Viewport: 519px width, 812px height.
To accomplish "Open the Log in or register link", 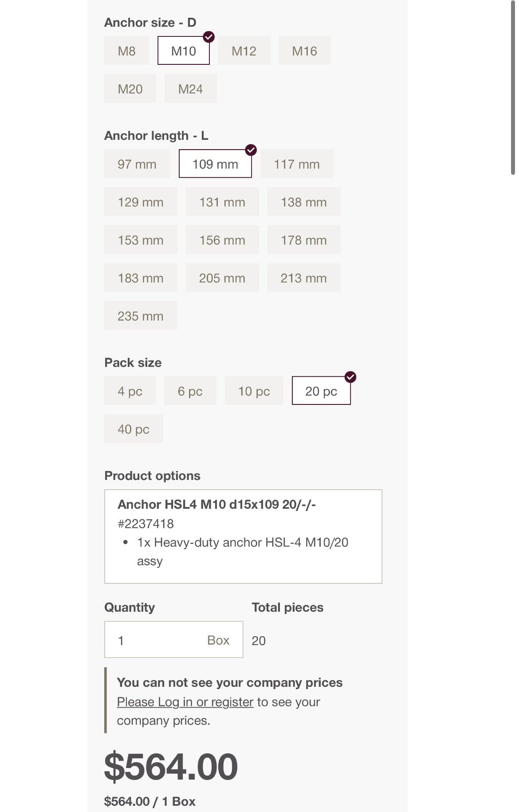I will [185, 702].
